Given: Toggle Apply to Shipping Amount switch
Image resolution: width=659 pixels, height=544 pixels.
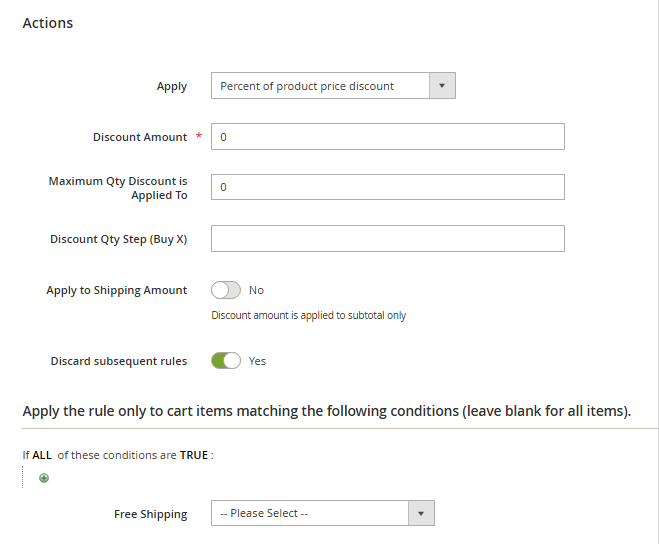Looking at the screenshot, I should click(x=226, y=290).
